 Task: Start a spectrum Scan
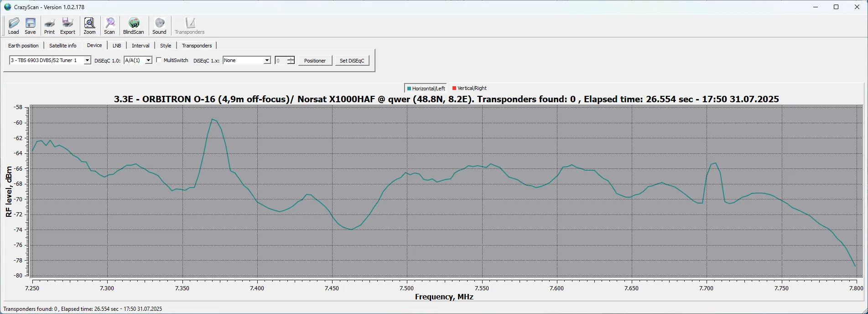coord(109,26)
